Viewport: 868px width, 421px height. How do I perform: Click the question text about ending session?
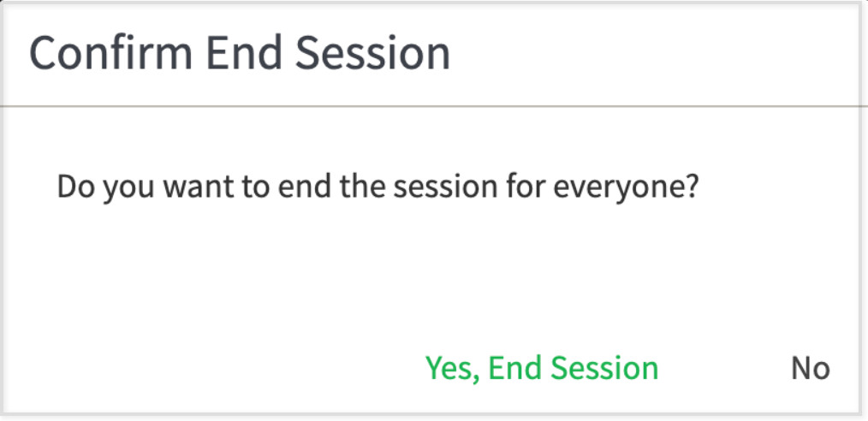378,188
